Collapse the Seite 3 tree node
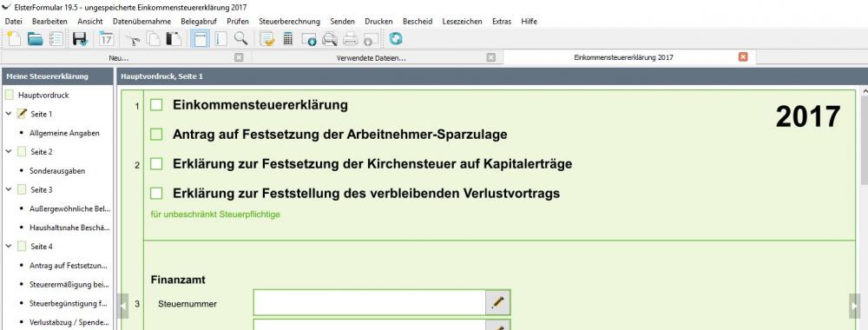Viewport: 868px width, 330px height. click(9, 189)
